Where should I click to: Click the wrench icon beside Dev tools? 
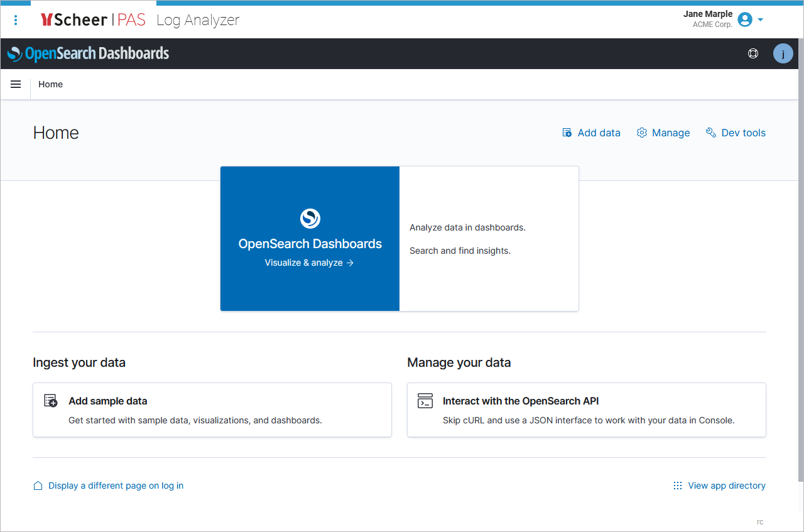[x=711, y=133]
